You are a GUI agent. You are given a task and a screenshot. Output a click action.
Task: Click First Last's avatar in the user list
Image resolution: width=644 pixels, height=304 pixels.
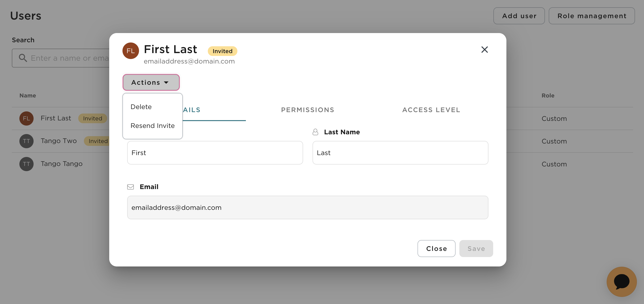coord(26,118)
